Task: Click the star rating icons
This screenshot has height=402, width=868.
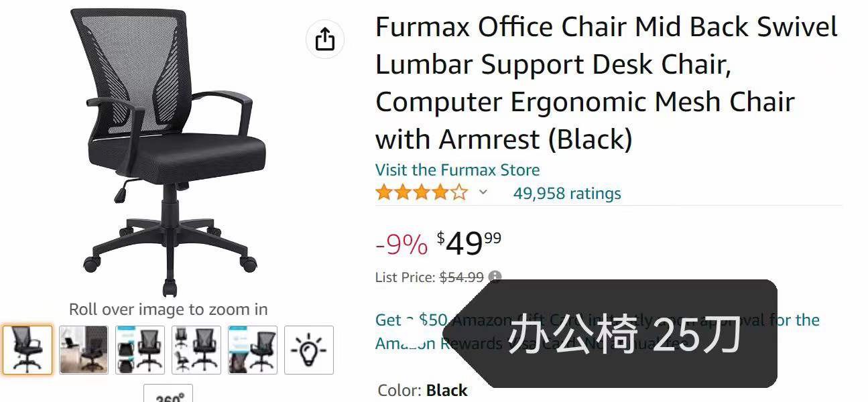Action: (422, 194)
